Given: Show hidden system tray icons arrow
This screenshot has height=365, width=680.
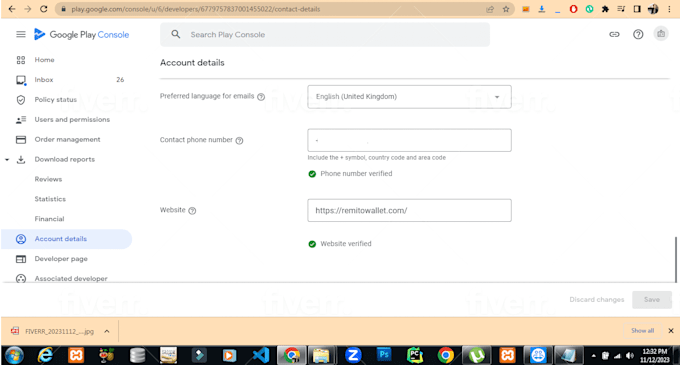Looking at the screenshot, I should coord(593,356).
